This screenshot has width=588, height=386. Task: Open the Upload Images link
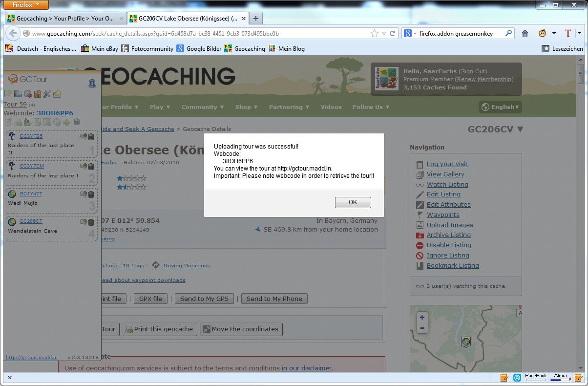[450, 225]
